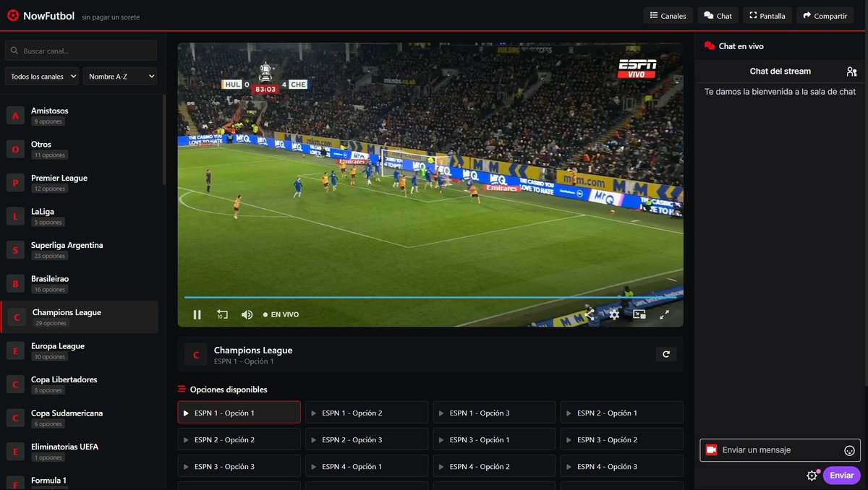Reload the stream with the refresh icon
868x490 pixels.
(665, 354)
